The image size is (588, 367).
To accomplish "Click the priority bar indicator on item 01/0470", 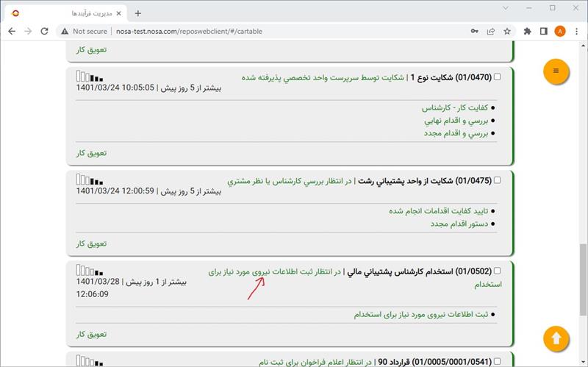I will pyautogui.click(x=89, y=76).
